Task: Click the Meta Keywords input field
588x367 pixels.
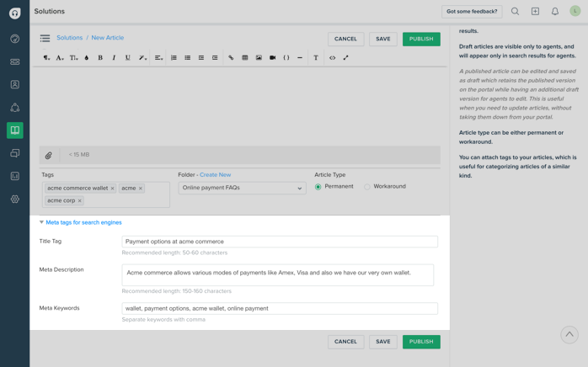Action: pyautogui.click(x=280, y=309)
